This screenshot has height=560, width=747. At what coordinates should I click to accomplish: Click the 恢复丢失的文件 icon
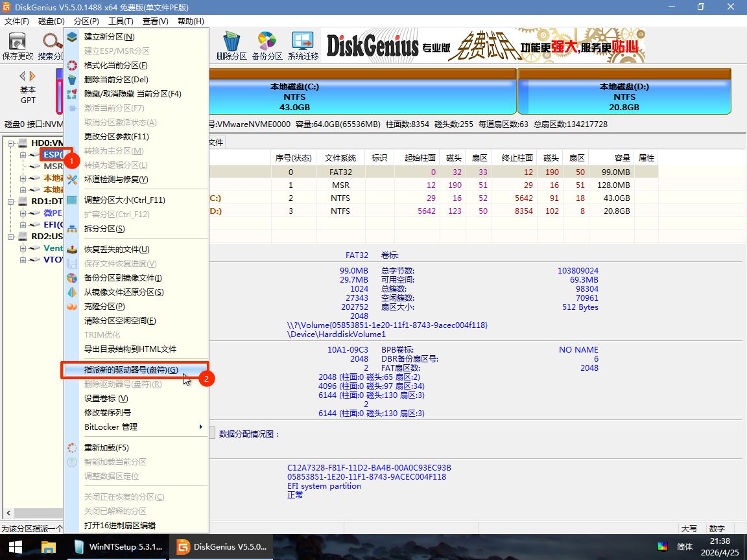pyautogui.click(x=72, y=250)
